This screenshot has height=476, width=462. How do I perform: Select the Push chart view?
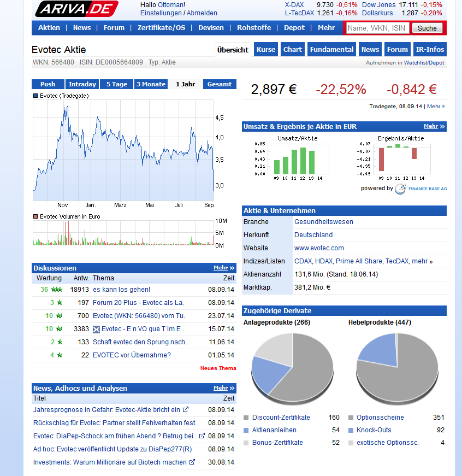click(x=48, y=84)
